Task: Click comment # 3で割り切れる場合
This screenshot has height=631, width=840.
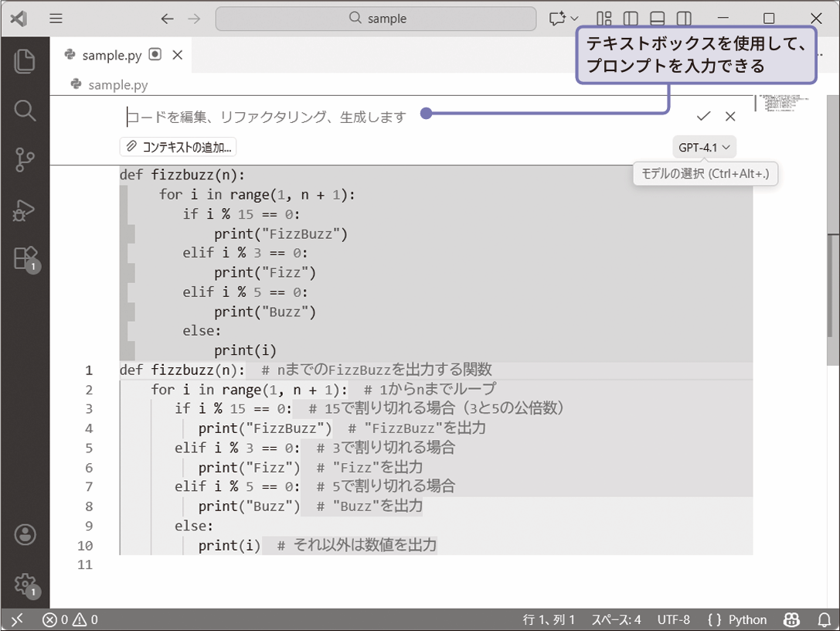Action: 386,448
